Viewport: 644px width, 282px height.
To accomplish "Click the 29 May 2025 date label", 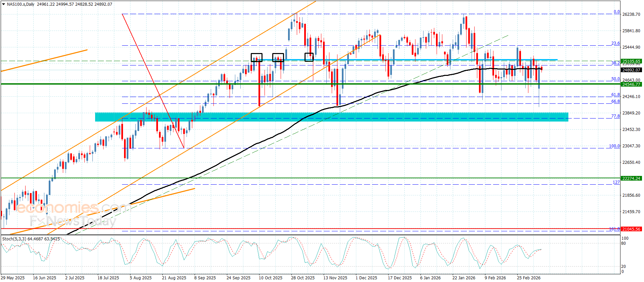I will tap(13, 278).
